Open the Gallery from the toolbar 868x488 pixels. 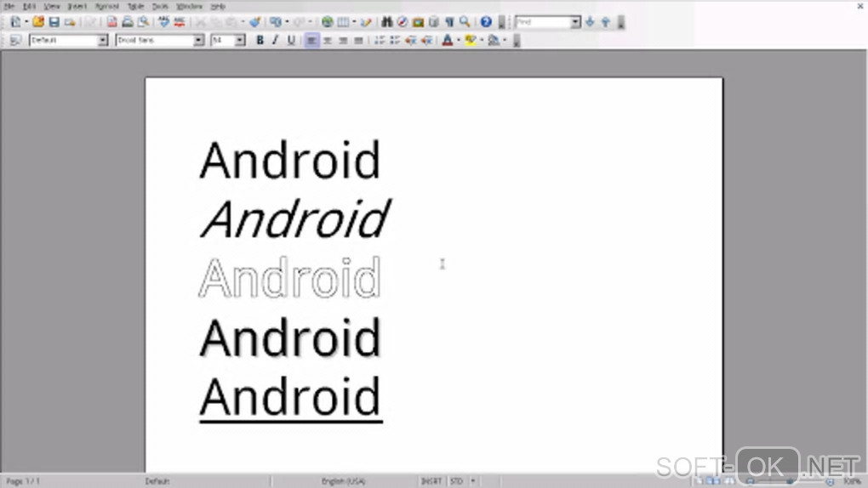418,22
